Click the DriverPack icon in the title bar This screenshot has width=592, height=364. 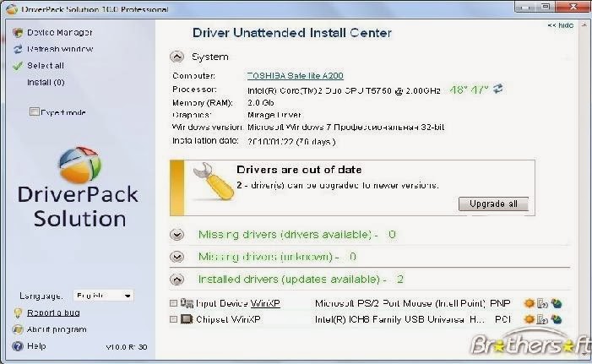[12, 8]
